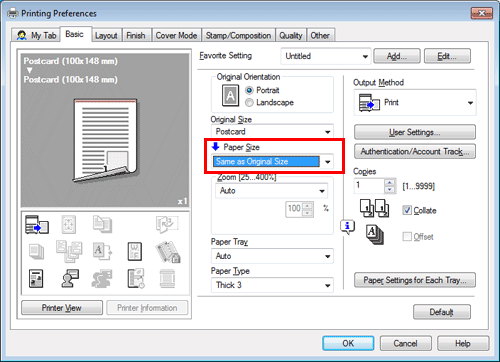
Task: Click the dimmed header and footer page icon
Action: tap(167, 279)
